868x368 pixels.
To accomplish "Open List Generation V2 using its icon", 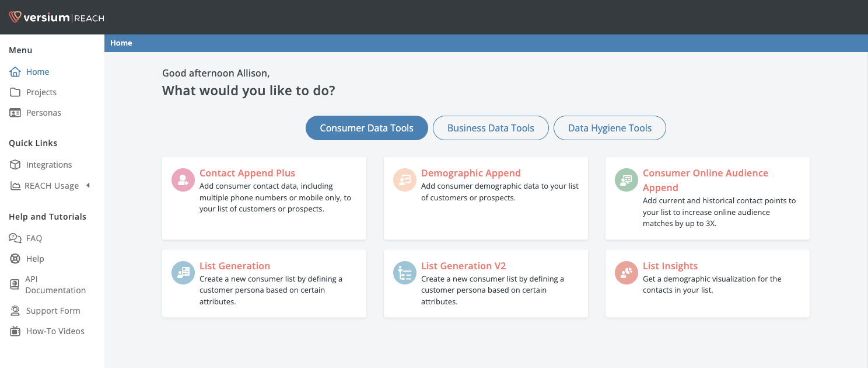I will (404, 273).
